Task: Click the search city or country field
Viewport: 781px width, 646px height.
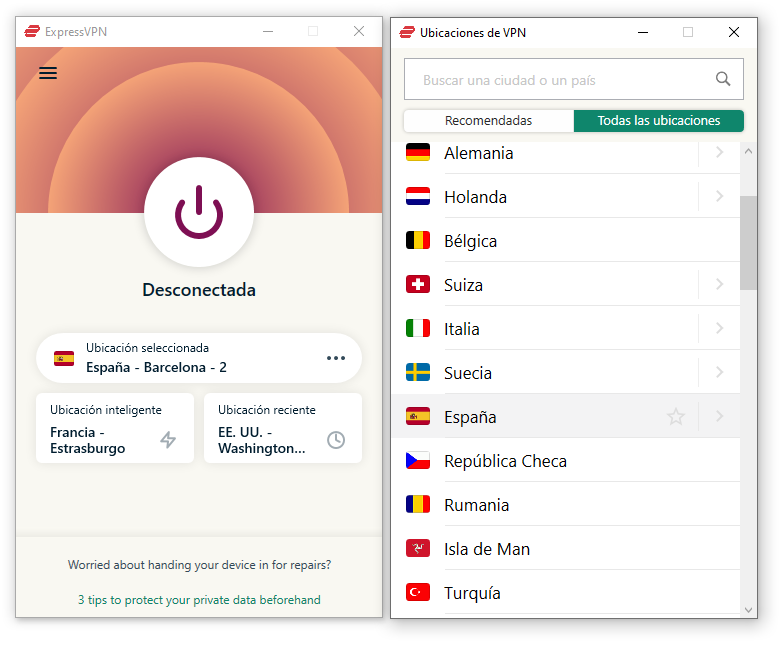Action: [x=574, y=79]
